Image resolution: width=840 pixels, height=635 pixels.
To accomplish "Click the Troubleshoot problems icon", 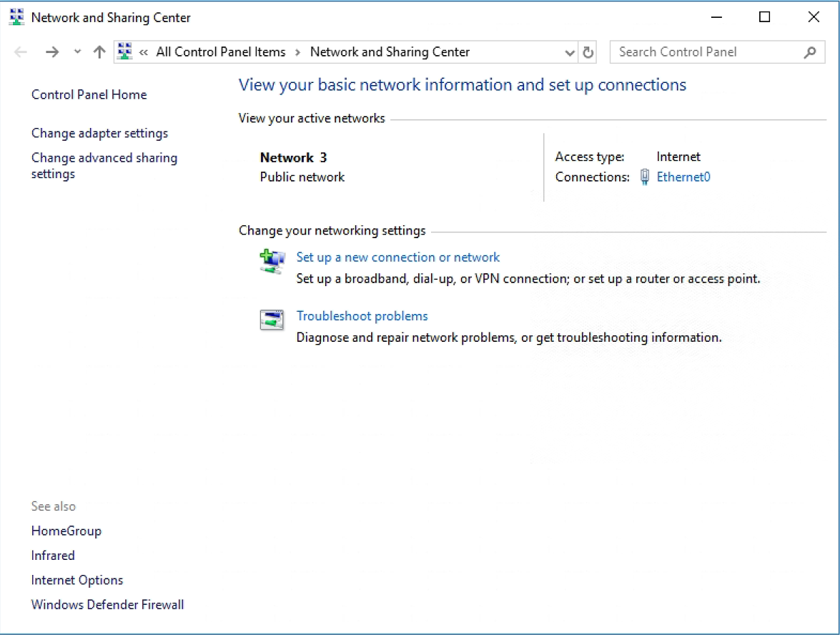I will 272,320.
